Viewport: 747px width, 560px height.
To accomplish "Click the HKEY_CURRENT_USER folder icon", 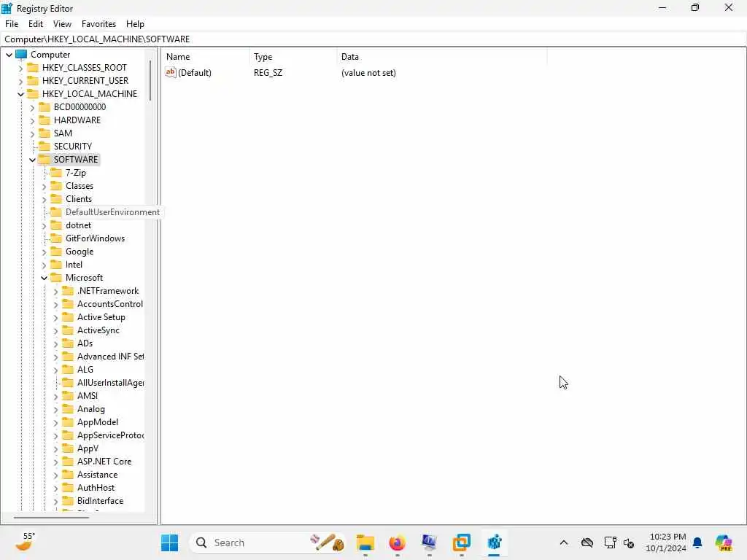I will [33, 80].
